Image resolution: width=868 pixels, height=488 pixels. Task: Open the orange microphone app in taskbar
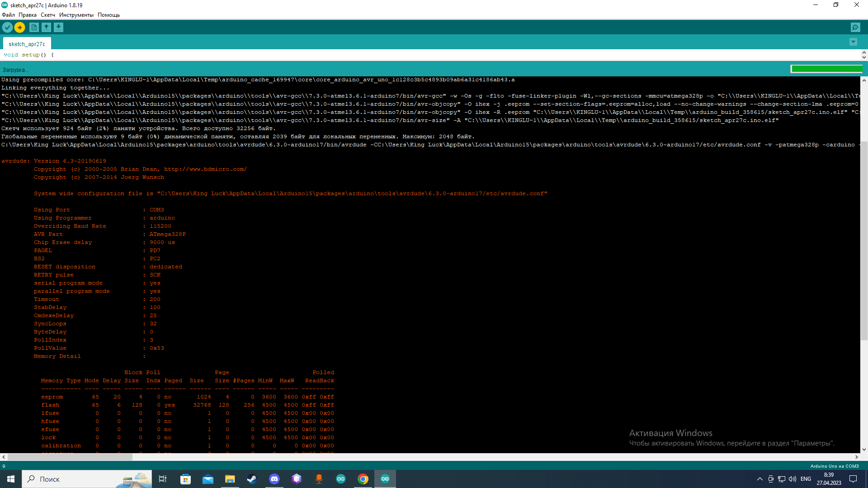click(x=319, y=479)
